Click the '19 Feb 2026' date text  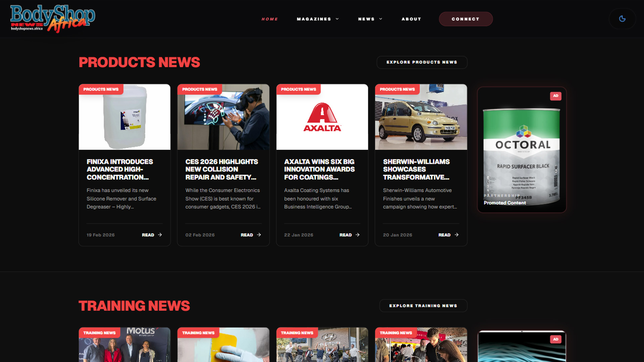coord(101,235)
